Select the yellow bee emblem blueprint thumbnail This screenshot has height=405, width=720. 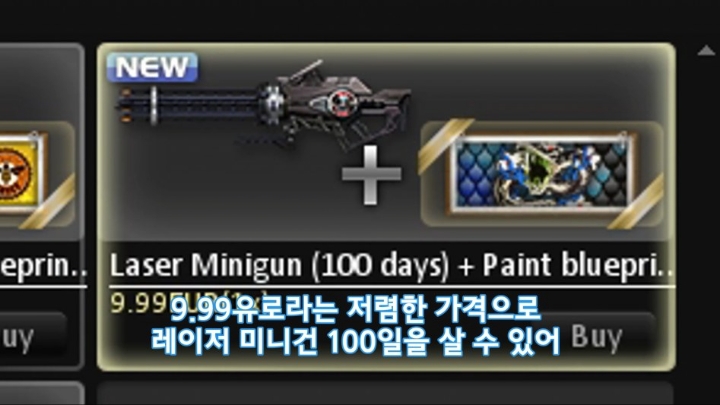click(21, 174)
